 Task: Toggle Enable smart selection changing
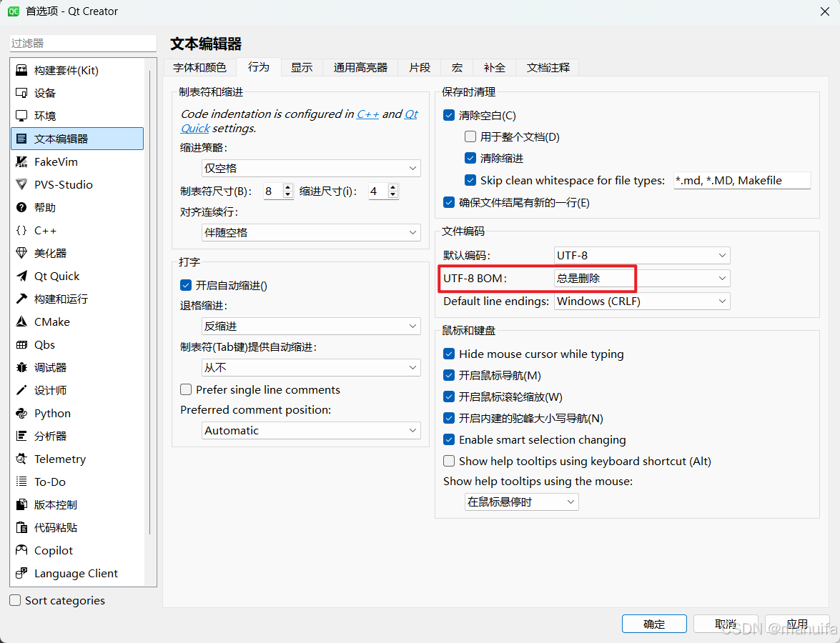pos(449,439)
